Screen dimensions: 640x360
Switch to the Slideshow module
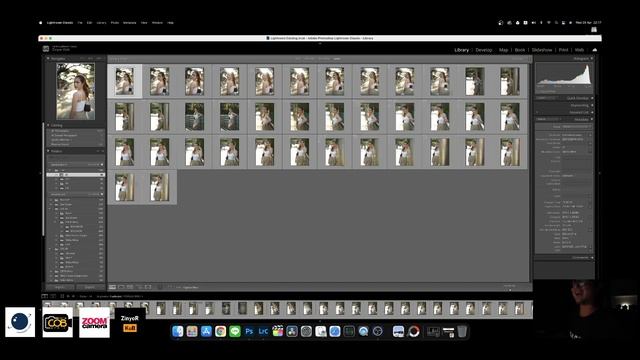tap(542, 50)
